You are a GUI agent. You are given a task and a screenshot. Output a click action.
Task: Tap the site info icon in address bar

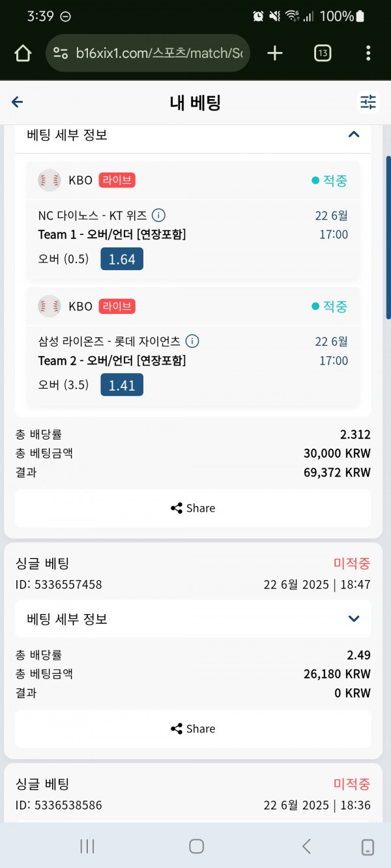tap(61, 53)
